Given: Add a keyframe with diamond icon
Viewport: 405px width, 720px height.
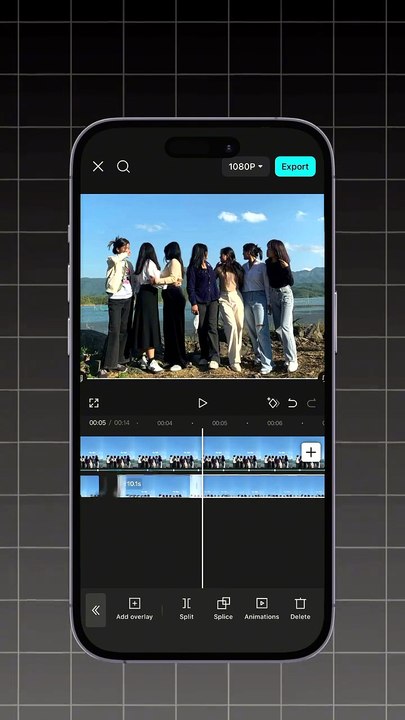Looking at the screenshot, I should pos(273,403).
